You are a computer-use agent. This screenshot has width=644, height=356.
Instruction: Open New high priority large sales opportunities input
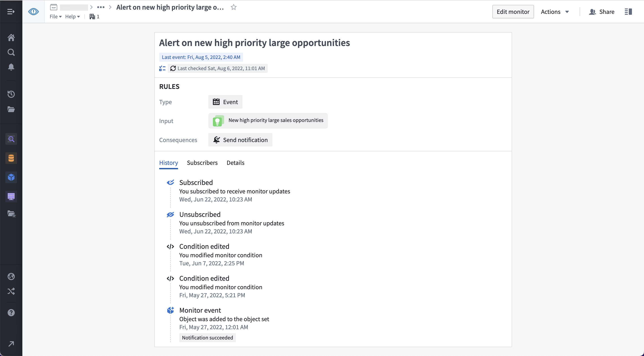pos(268,121)
